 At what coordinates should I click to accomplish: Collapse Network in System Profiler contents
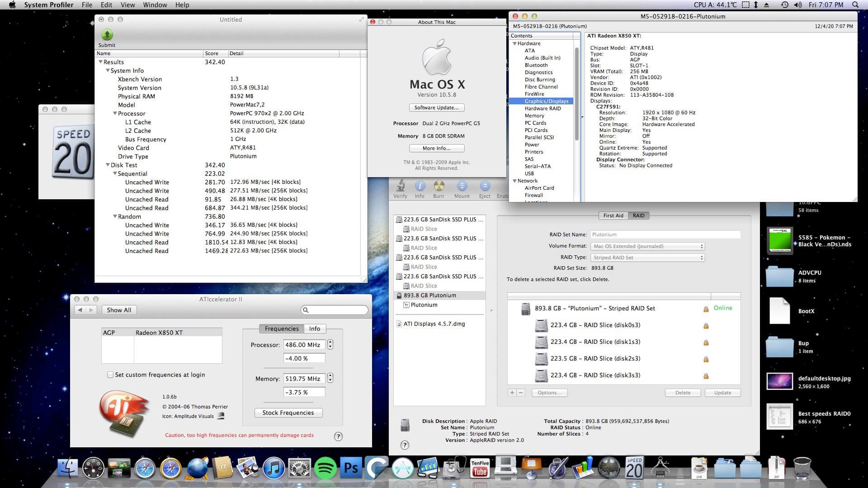(x=514, y=181)
